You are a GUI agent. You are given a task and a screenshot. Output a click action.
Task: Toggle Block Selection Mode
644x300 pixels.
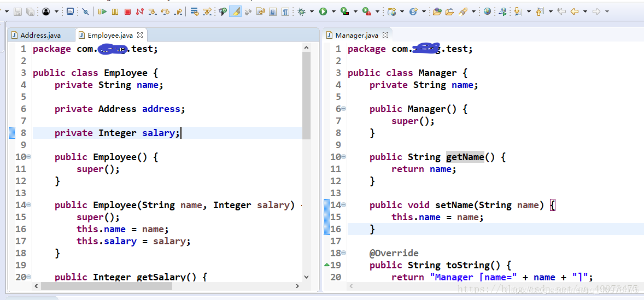273,12
